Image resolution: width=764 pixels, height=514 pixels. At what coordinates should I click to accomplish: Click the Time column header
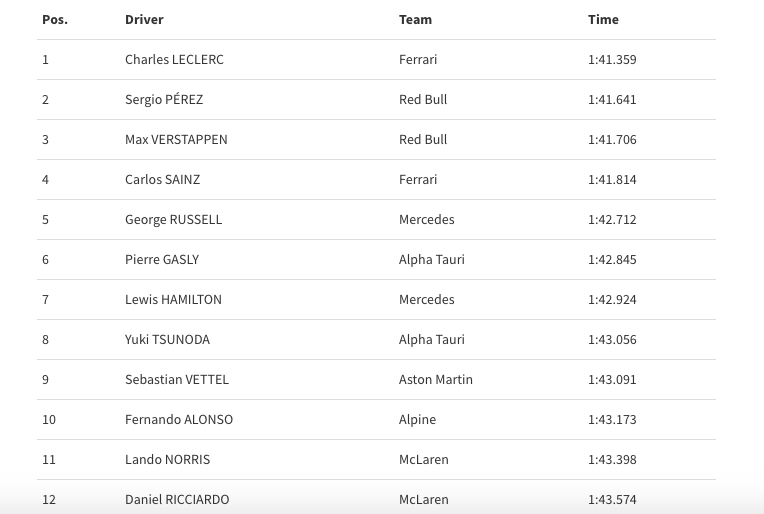[603, 19]
